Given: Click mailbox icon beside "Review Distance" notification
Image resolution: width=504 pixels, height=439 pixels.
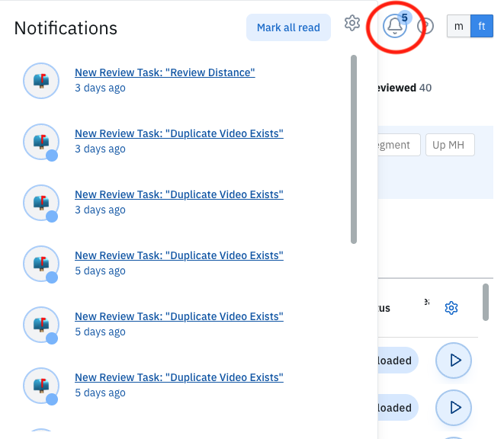Looking at the screenshot, I should (x=41, y=81).
